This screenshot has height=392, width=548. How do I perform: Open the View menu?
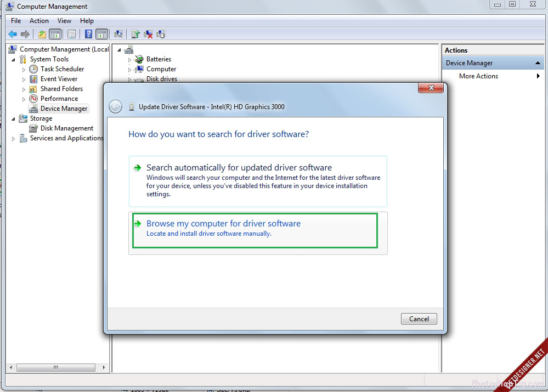64,21
